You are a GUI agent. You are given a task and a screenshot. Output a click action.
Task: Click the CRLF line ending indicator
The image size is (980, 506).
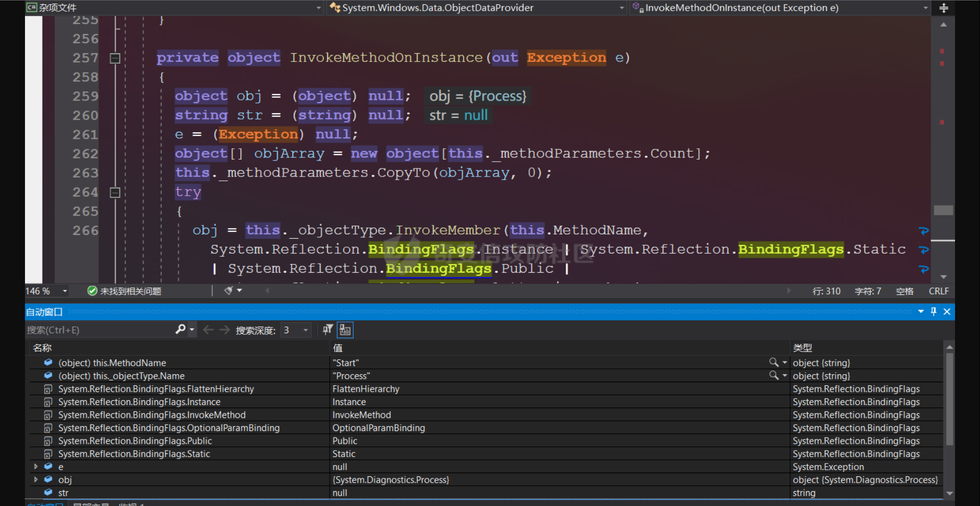(x=939, y=291)
